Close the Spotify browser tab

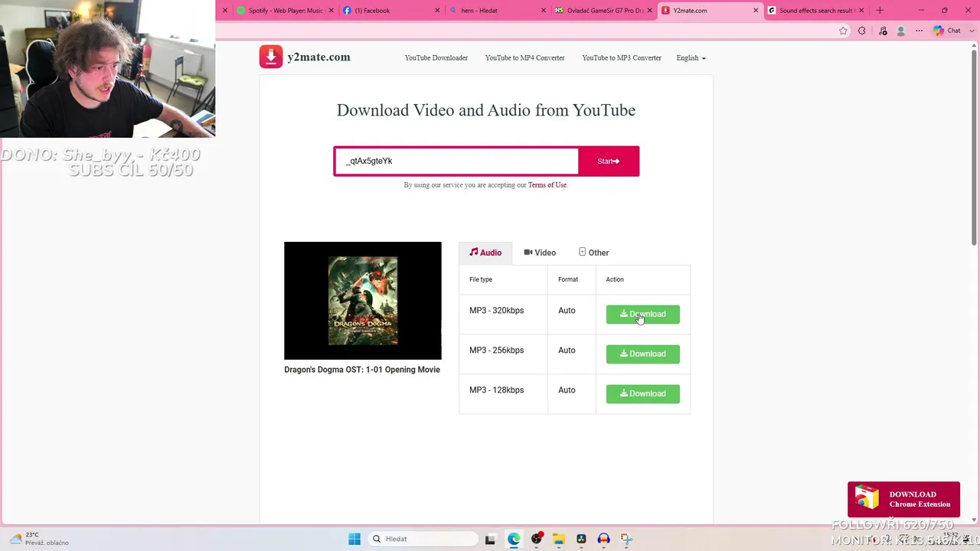click(332, 11)
